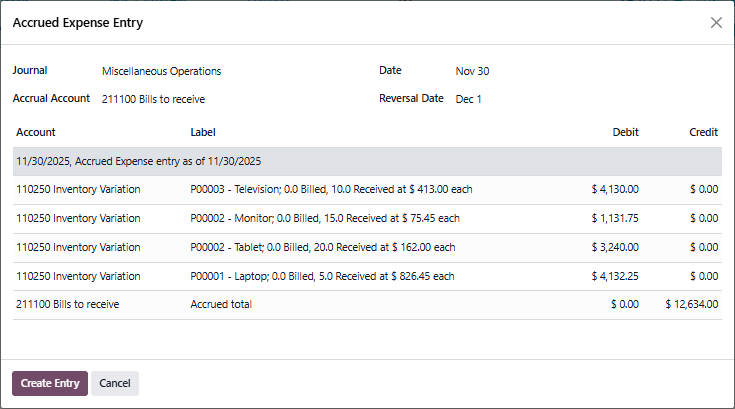This screenshot has width=735, height=409.
Task: Click the Accrued total label cell
Action: click(221, 304)
